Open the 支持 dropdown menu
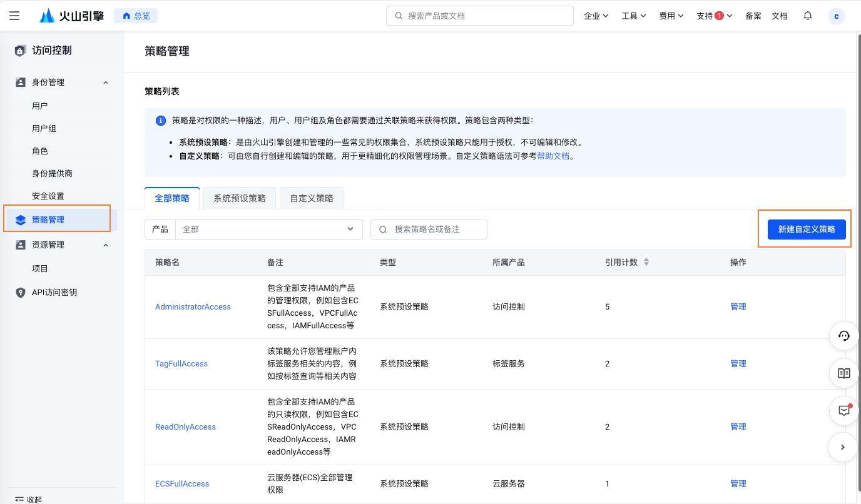861x504 pixels. (715, 16)
